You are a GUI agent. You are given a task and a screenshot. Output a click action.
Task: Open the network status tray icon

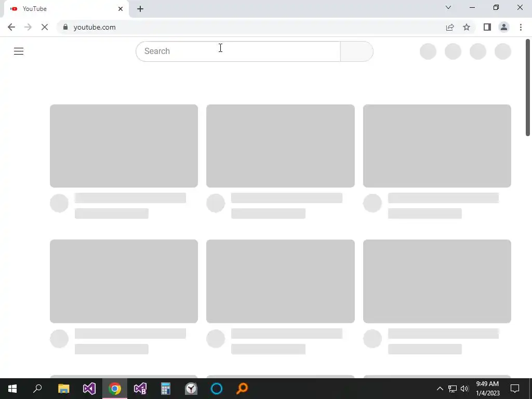[453, 389]
